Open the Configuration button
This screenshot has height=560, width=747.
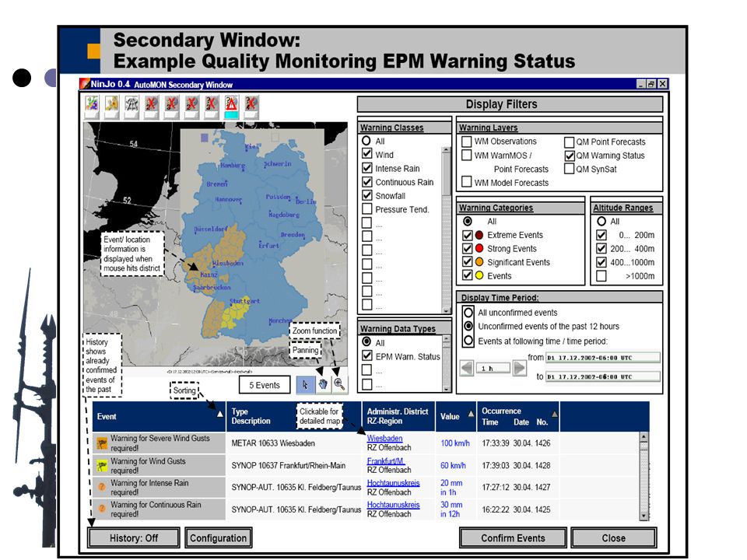coord(218,538)
